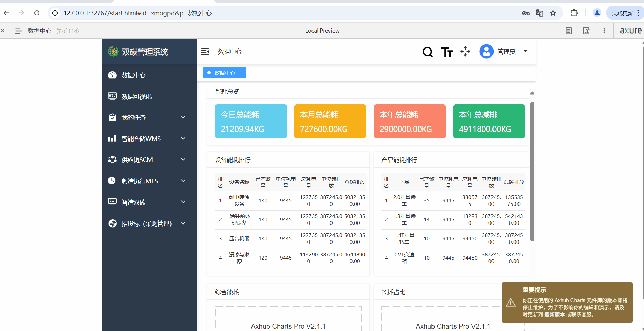Click the 招投标 globe icon in sidebar
This screenshot has height=331, width=644.
pyautogui.click(x=112, y=223)
